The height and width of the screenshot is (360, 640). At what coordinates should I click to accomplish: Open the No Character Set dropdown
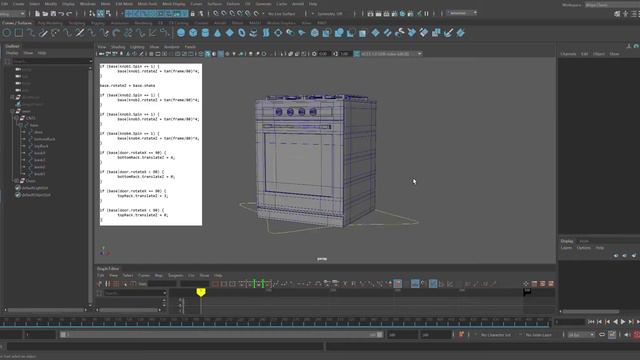[x=497, y=335]
